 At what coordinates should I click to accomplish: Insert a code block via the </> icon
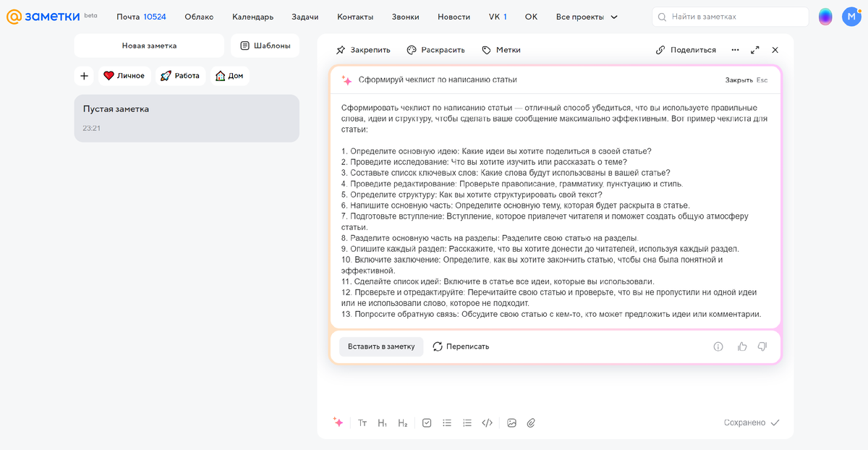[x=488, y=423]
